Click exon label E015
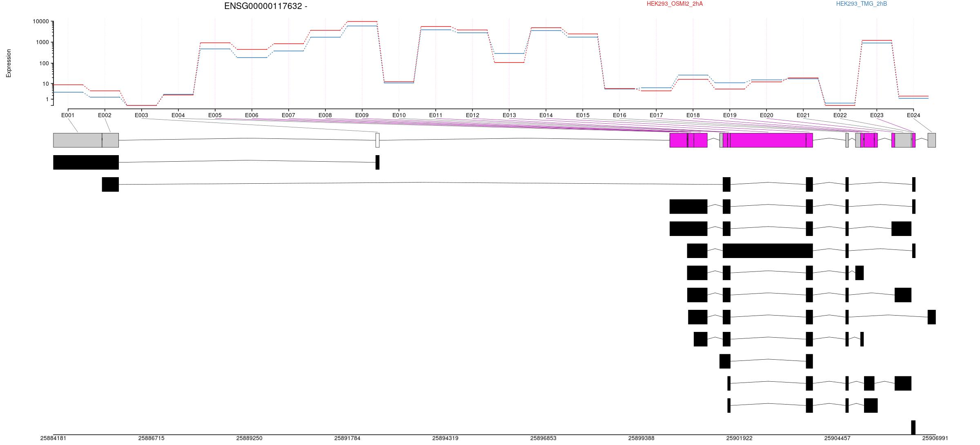 (x=583, y=116)
